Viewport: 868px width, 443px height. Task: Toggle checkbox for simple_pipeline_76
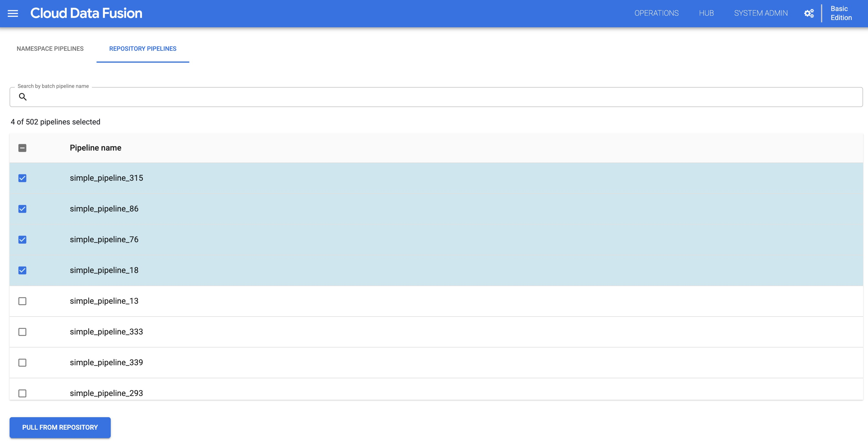click(23, 240)
